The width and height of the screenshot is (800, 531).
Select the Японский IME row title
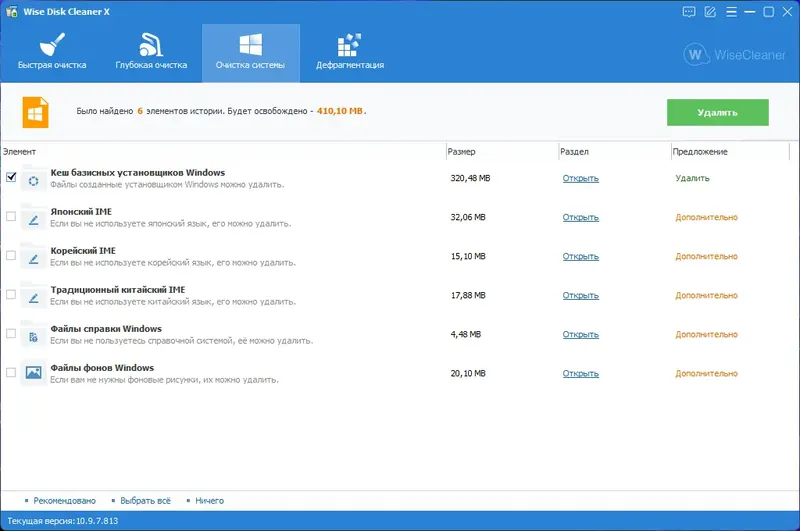click(x=81, y=212)
